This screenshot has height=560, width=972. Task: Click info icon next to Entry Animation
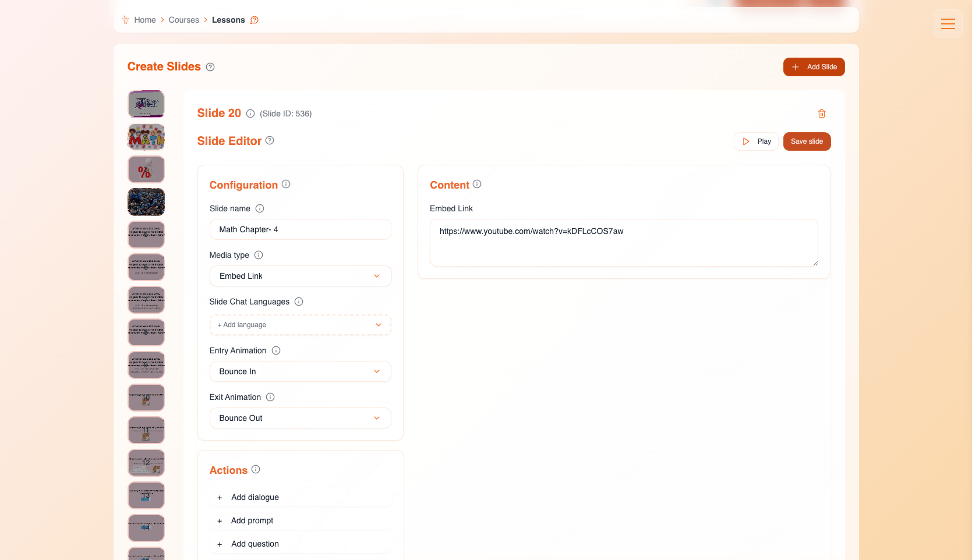[276, 350]
